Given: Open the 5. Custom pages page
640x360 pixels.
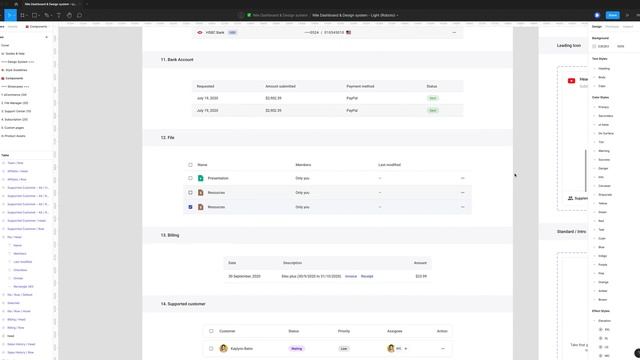Looking at the screenshot, I should [x=13, y=128].
